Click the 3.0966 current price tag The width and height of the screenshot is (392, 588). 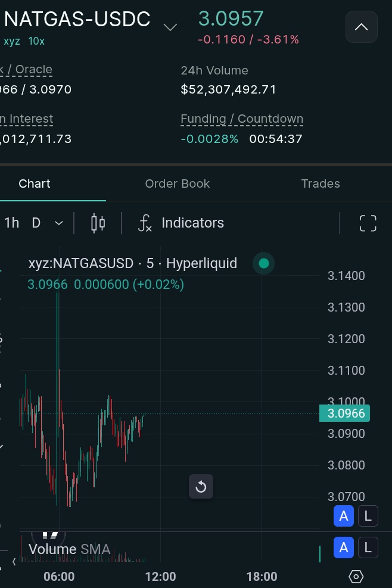click(345, 413)
